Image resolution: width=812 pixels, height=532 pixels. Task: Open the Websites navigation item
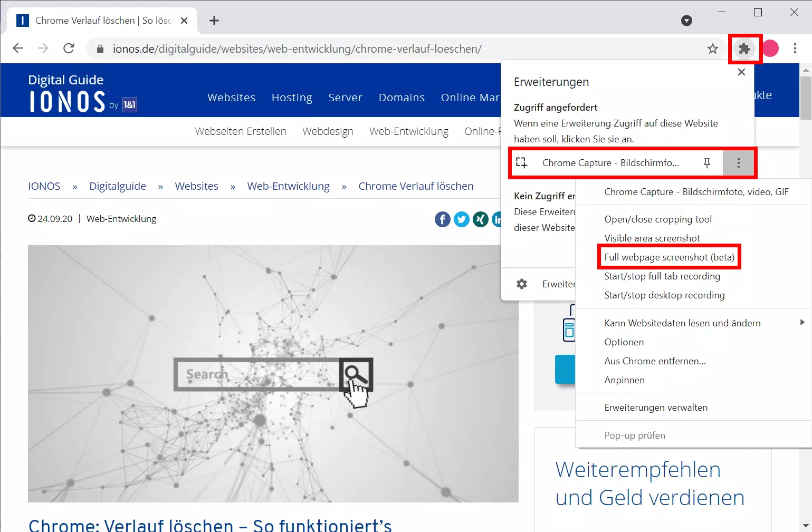(x=231, y=98)
